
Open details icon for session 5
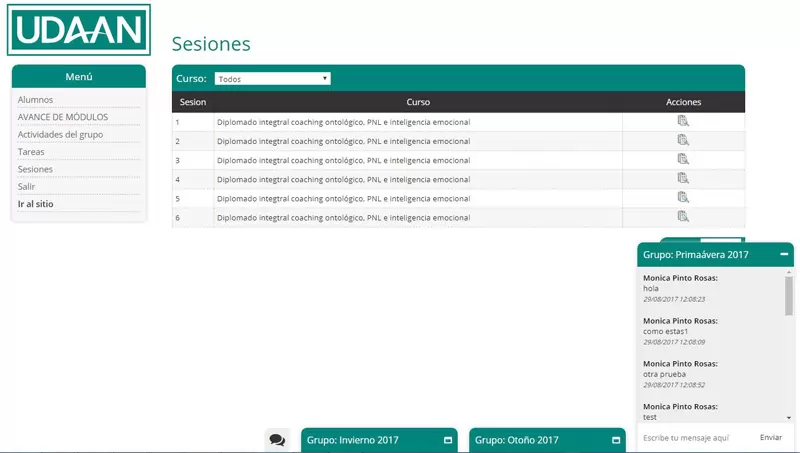coord(683,197)
